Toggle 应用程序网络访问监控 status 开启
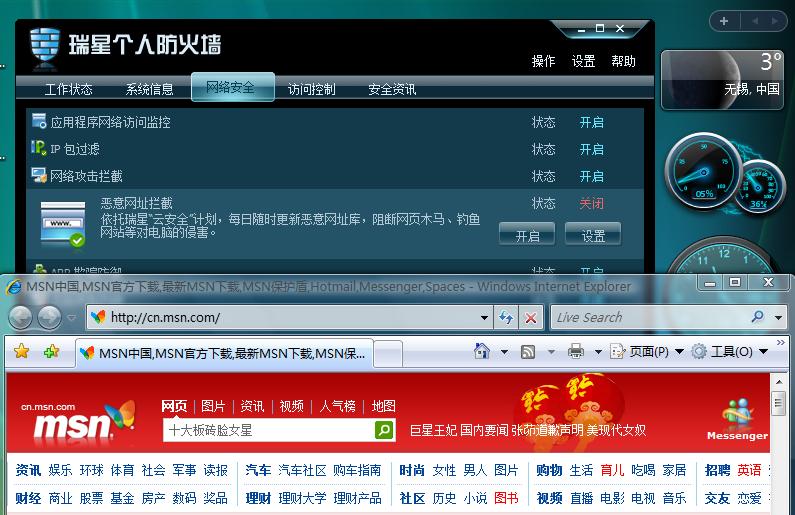795x515 pixels. 591,122
